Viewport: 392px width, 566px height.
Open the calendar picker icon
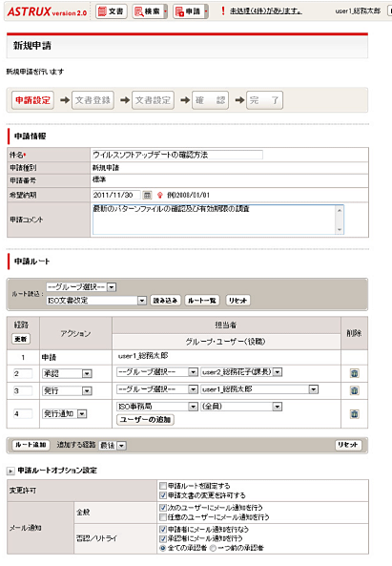147,196
